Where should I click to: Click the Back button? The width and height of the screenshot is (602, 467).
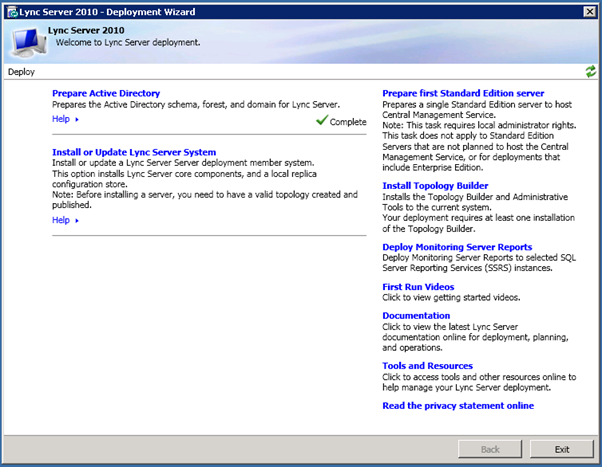(490, 449)
